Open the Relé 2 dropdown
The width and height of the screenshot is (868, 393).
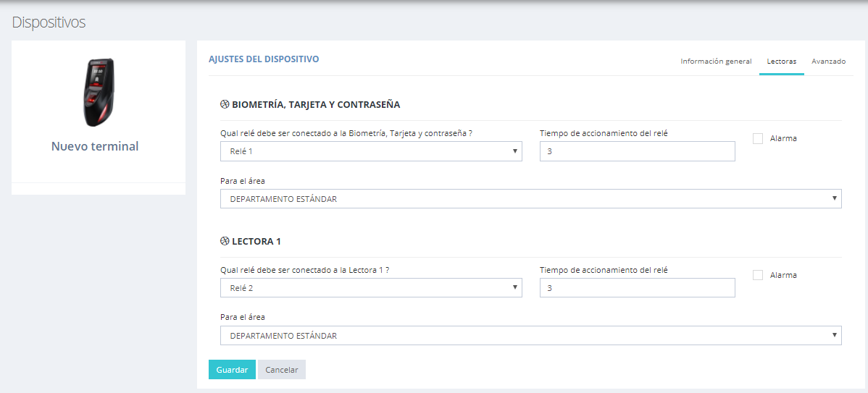click(371, 288)
